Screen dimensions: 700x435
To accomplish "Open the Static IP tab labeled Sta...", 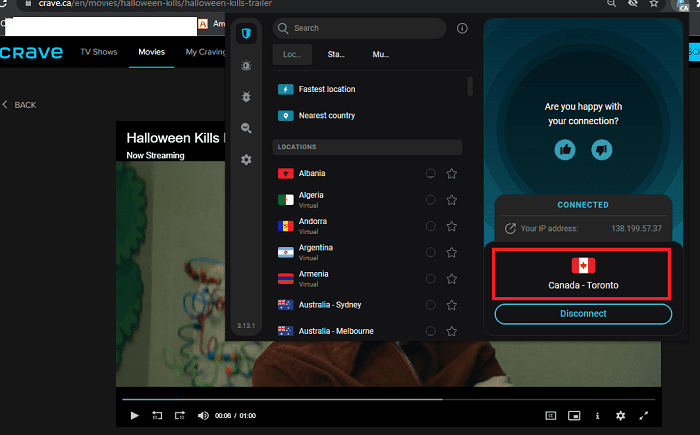I will (336, 54).
